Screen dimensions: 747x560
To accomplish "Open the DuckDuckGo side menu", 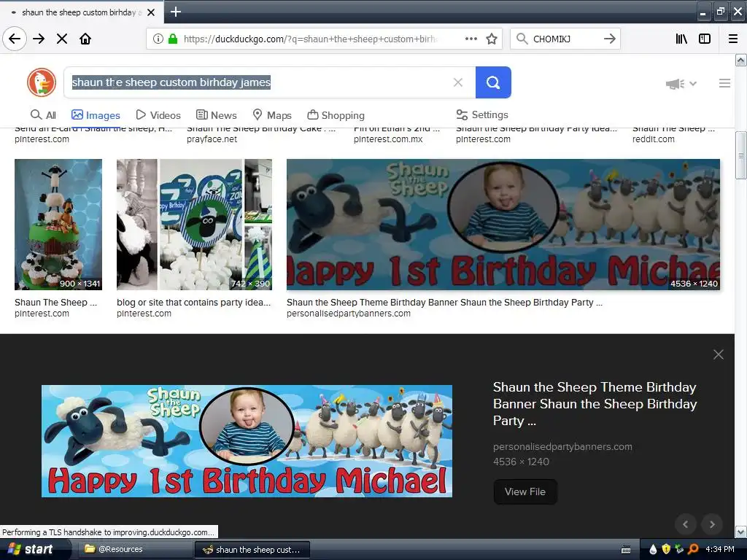I will coord(724,83).
